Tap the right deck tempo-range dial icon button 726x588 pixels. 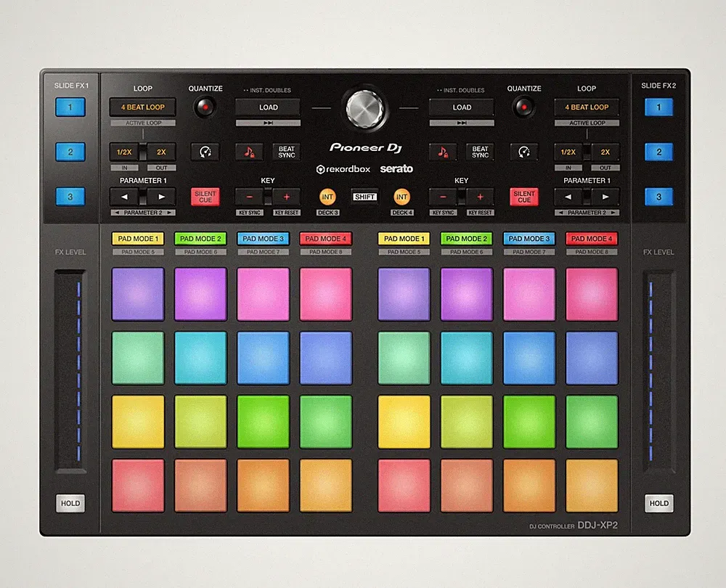point(523,152)
